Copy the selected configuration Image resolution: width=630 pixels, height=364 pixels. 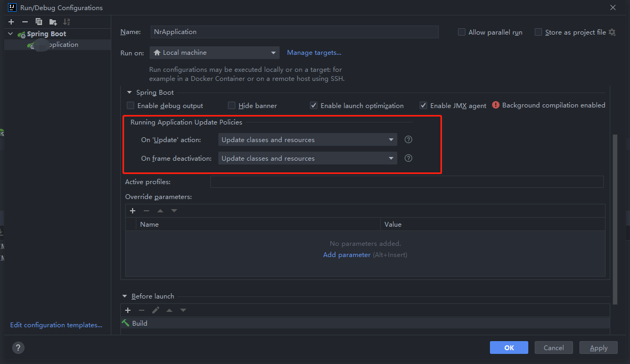pos(39,22)
